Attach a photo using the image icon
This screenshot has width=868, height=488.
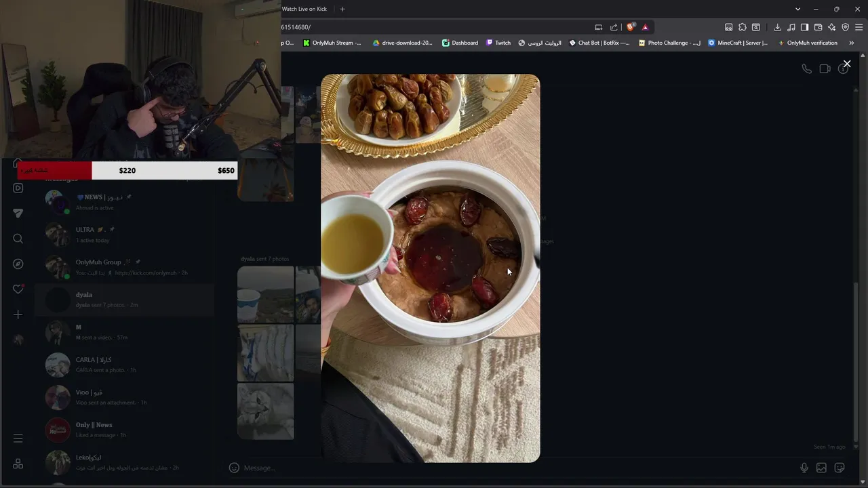(821, 468)
